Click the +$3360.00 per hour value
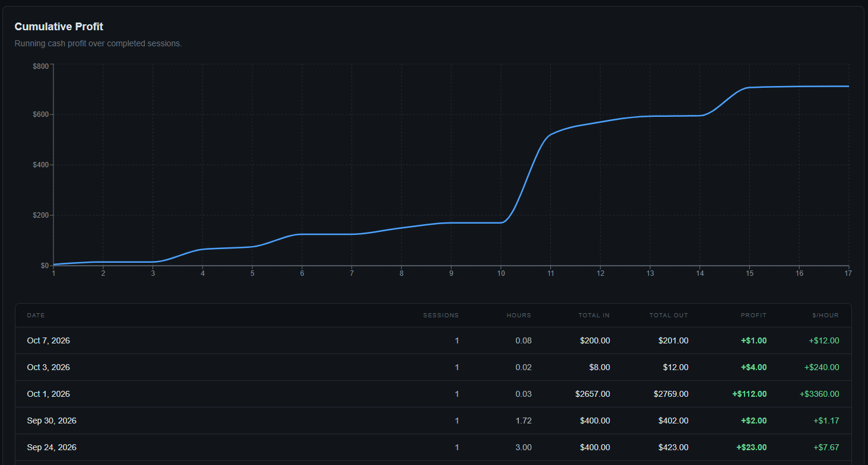868x465 pixels. (x=819, y=394)
